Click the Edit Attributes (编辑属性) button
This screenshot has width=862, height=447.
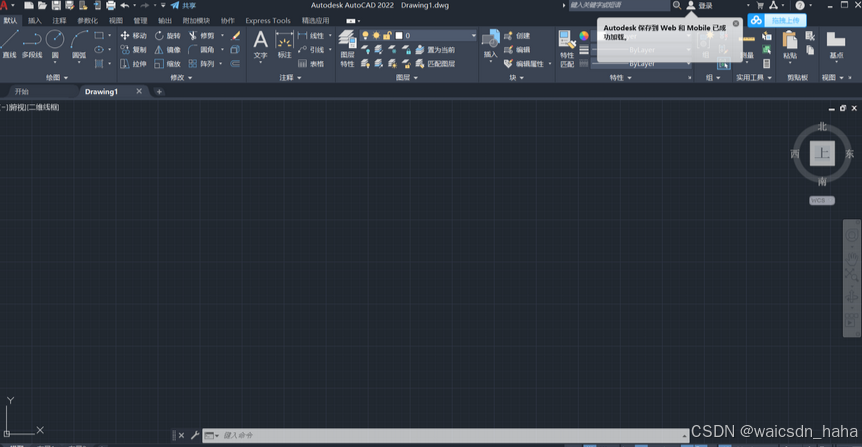coord(524,64)
